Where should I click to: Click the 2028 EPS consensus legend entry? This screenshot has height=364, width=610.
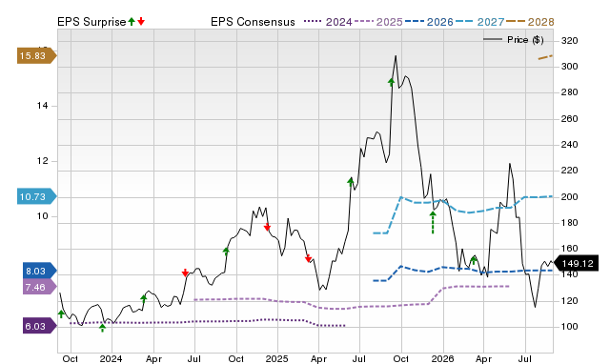tap(530, 22)
